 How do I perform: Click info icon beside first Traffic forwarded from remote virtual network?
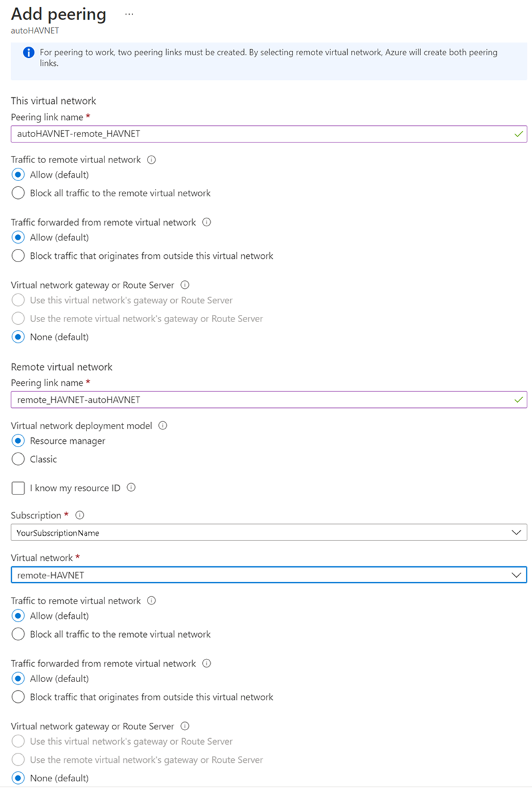pyautogui.click(x=206, y=222)
